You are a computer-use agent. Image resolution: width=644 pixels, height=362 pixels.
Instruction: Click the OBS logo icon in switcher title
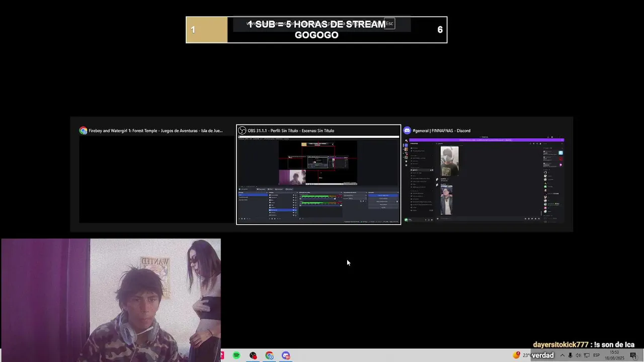tap(242, 131)
